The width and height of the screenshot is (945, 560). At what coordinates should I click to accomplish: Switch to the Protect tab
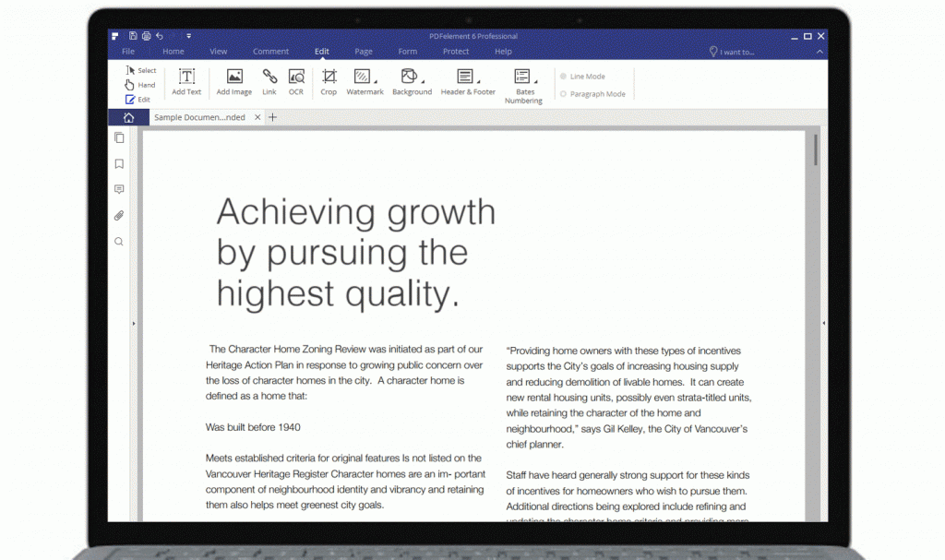point(456,52)
